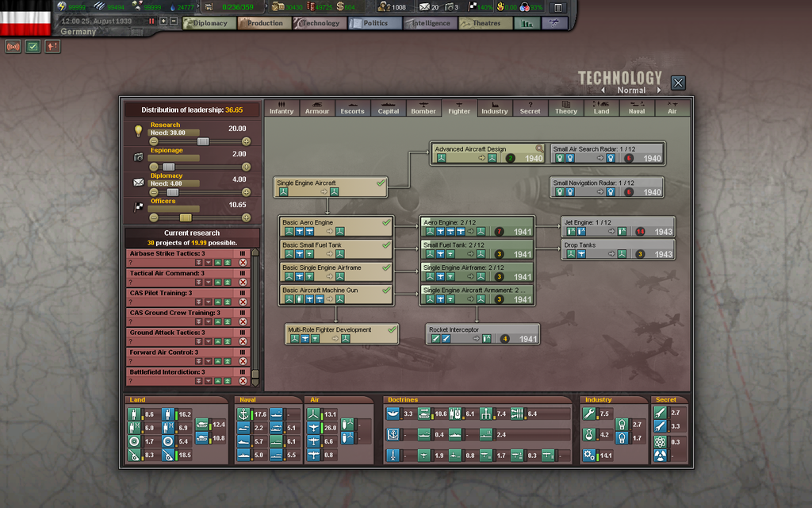Click the aircraft icon button in the top menu
This screenshot has width=812, height=508.
click(554, 23)
